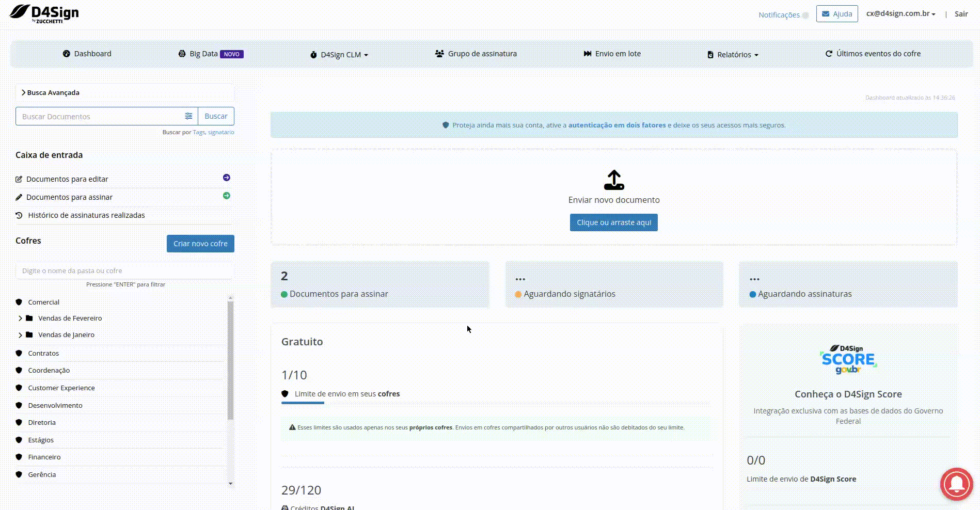Expand the Vendas de Fevereiro folder
The height and width of the screenshot is (510, 980).
(x=20, y=318)
